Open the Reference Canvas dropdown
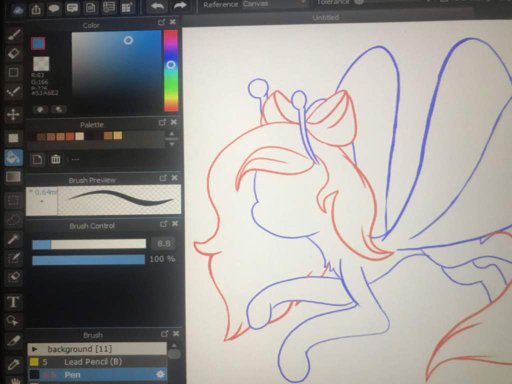This screenshot has width=512, height=384. 274,4
